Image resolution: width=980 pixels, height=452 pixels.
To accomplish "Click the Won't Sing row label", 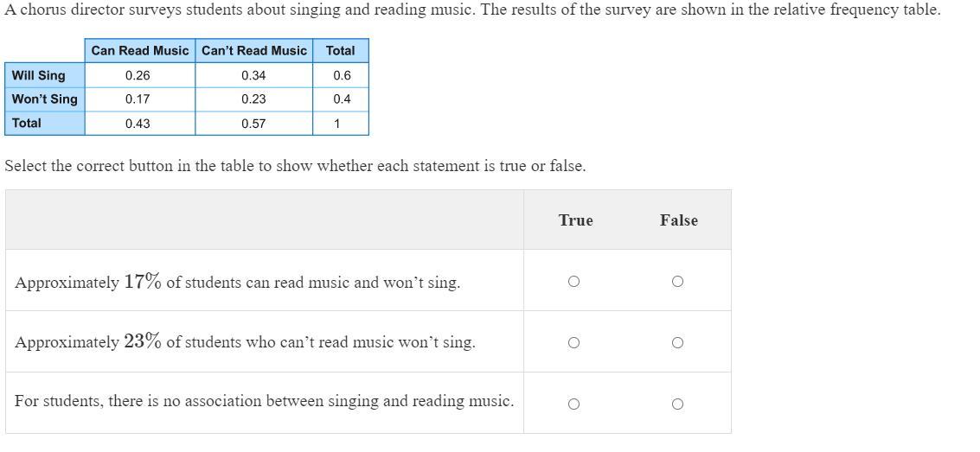I will tap(45, 99).
